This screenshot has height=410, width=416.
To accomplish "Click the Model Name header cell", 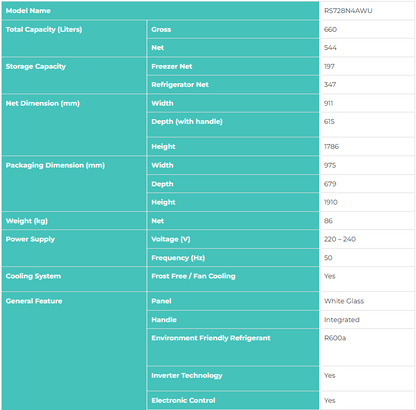I will [x=160, y=11].
